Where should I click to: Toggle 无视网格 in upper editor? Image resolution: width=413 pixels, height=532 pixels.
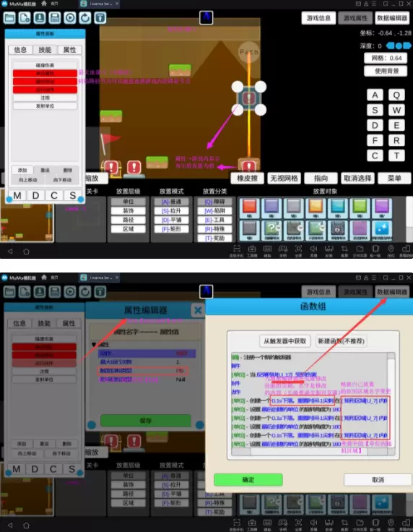tap(284, 178)
